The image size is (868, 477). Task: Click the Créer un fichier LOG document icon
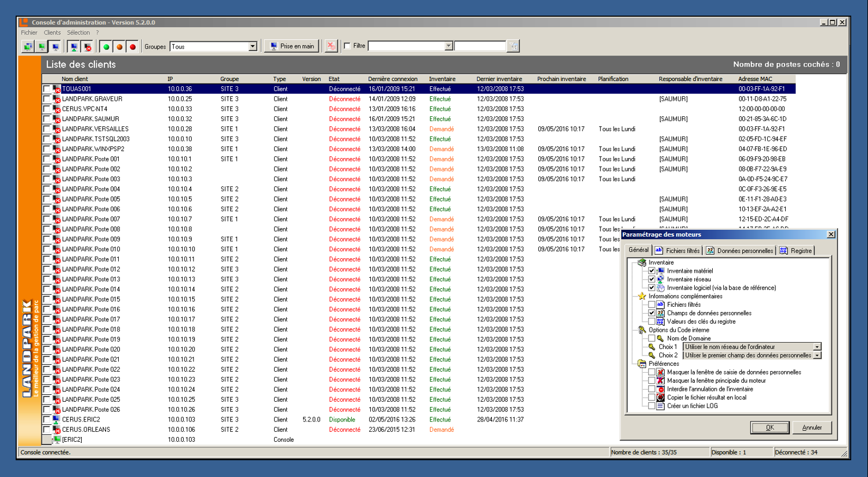click(x=661, y=406)
